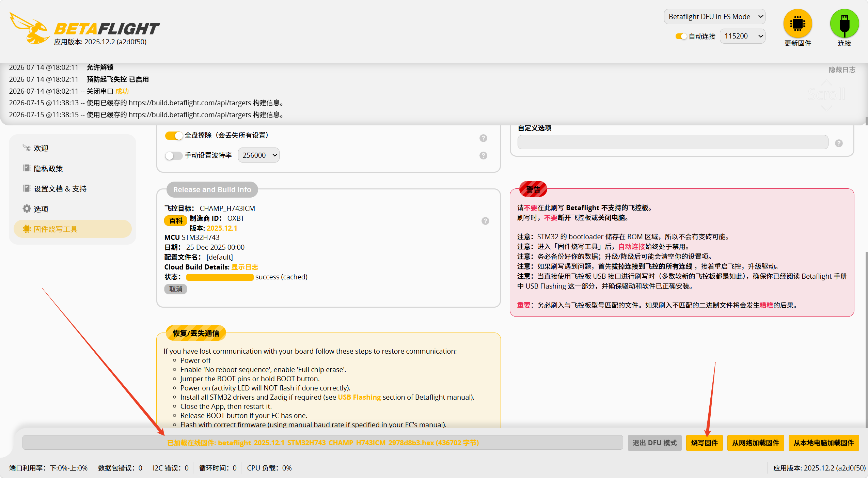Click the green USB connect icon
The width and height of the screenshot is (868, 478).
844,24
